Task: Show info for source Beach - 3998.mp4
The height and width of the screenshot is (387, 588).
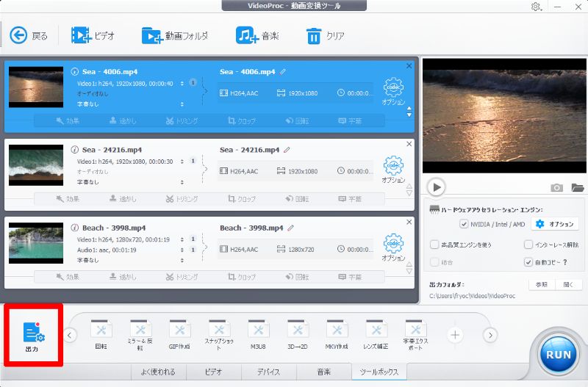Action: (75, 228)
